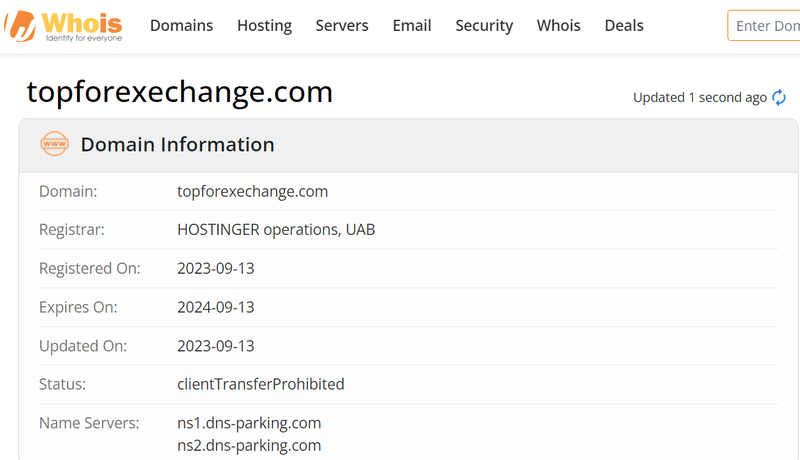Click the Registered On: field label
The width and height of the screenshot is (800, 460).
coord(90,268)
